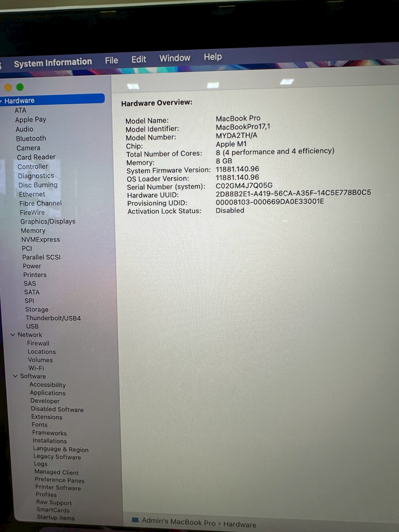Collapse the Software section chevron
The width and height of the screenshot is (399, 532).
(x=15, y=376)
